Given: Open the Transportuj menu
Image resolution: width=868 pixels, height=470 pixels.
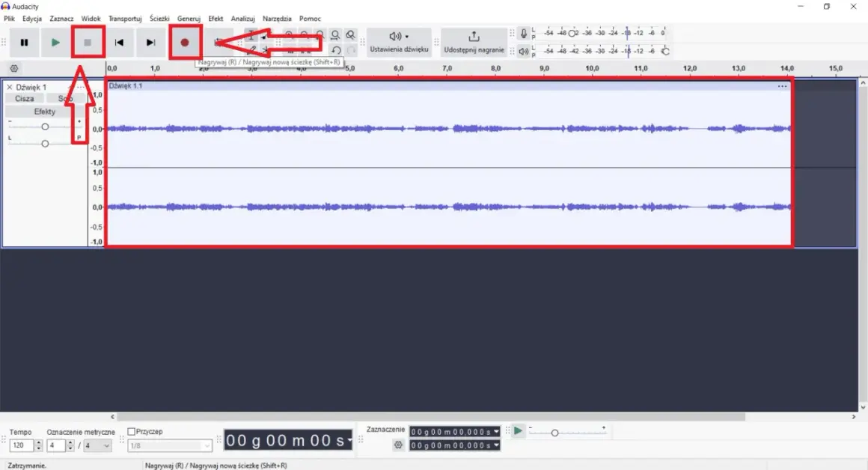Looking at the screenshot, I should [x=125, y=19].
